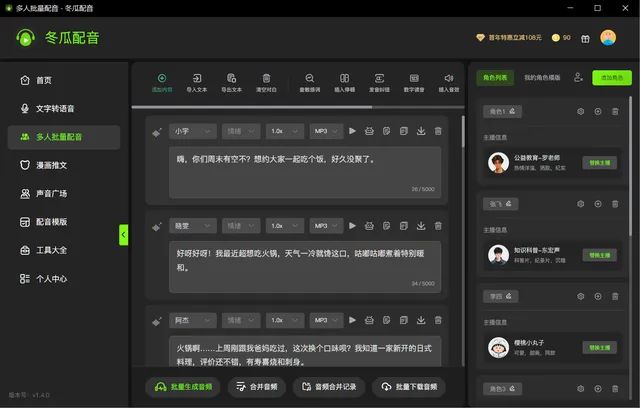Open 情绪 emotion dropdown on 晓雯 row
This screenshot has height=408, width=640.
241,226
